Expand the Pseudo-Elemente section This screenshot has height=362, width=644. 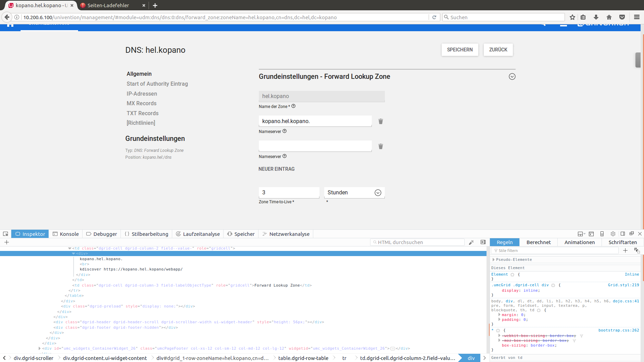493,260
